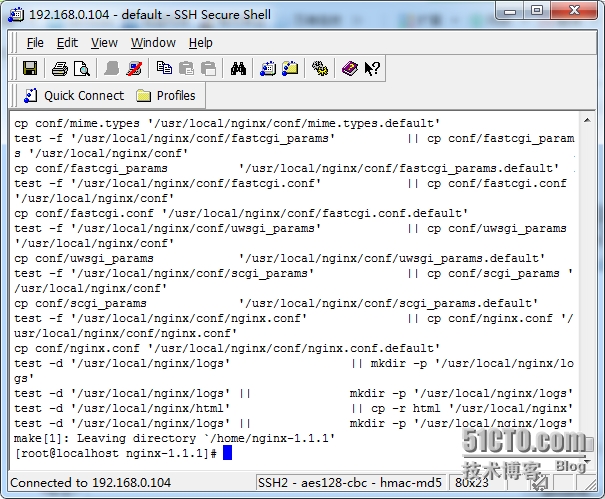Viewport: 605px width, 499px height.
Task: Click the 'make[1]: Leaving directory' line
Action: [x=174, y=438]
